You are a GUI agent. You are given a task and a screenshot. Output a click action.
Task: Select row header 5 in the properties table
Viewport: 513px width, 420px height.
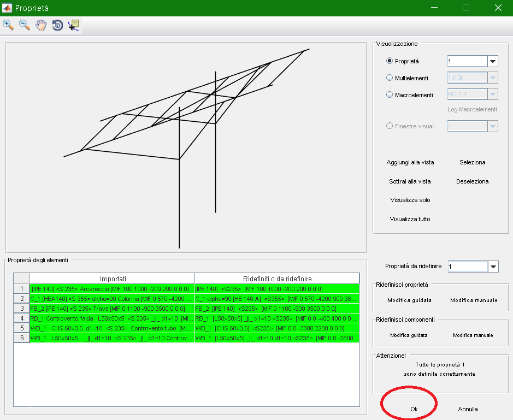pyautogui.click(x=22, y=328)
